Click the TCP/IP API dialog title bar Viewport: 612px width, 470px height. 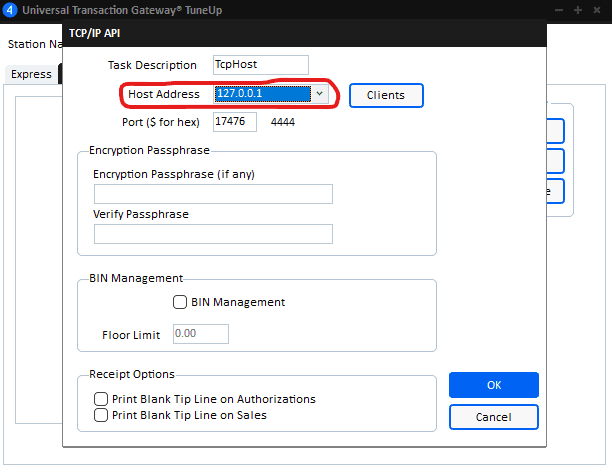tap(300, 33)
